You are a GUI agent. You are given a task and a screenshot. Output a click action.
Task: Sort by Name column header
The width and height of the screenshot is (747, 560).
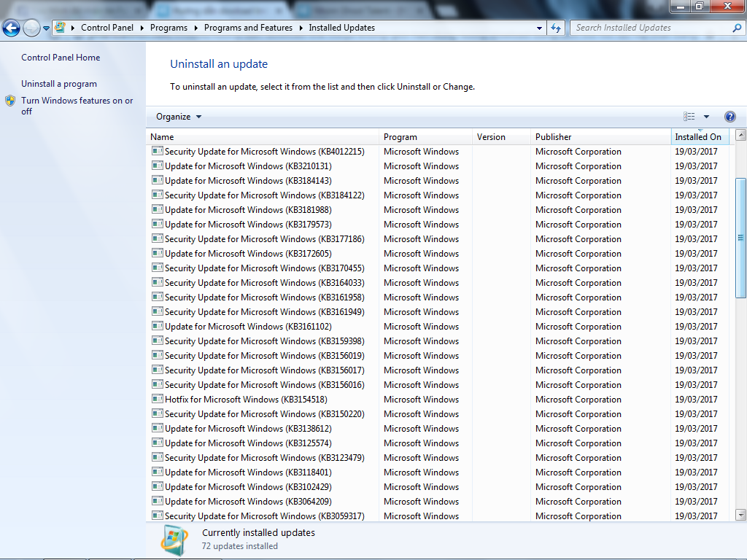[x=263, y=137]
